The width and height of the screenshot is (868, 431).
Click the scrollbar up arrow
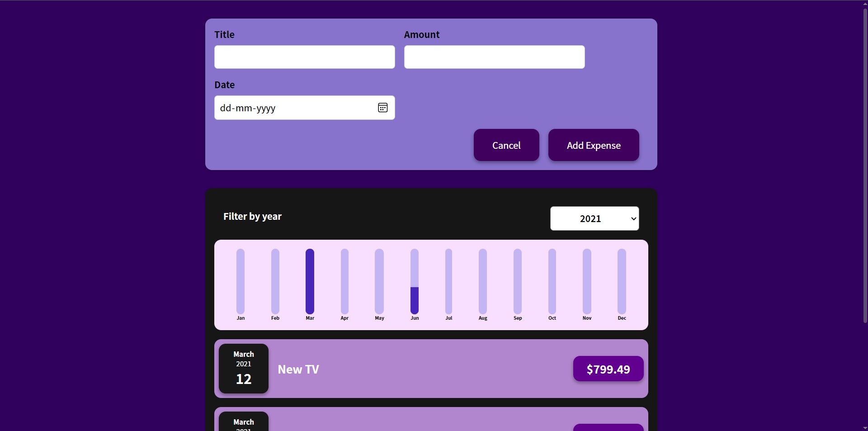pos(865,4)
